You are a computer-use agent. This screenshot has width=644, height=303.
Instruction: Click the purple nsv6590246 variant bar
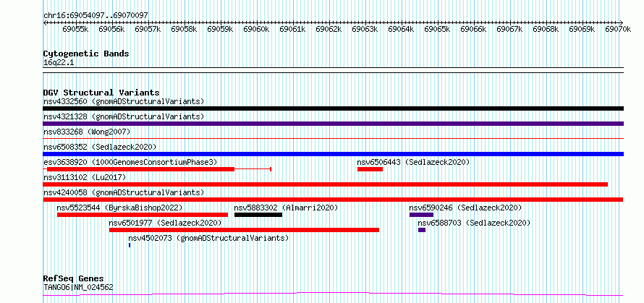click(x=421, y=215)
